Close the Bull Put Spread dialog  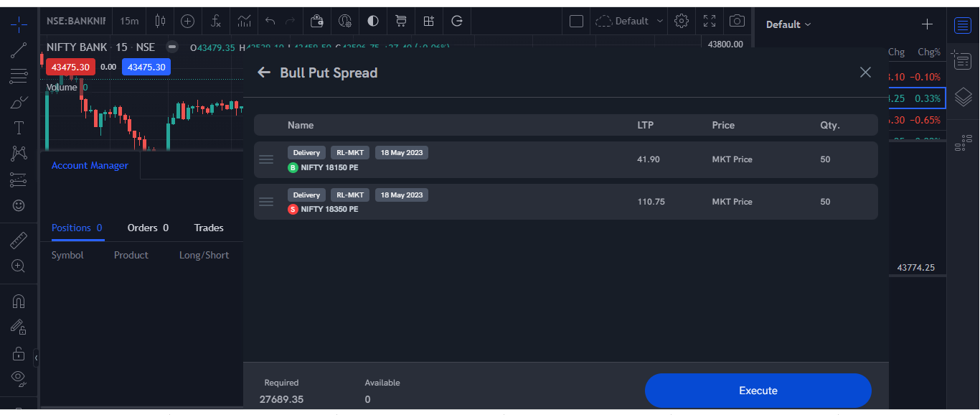tap(865, 72)
